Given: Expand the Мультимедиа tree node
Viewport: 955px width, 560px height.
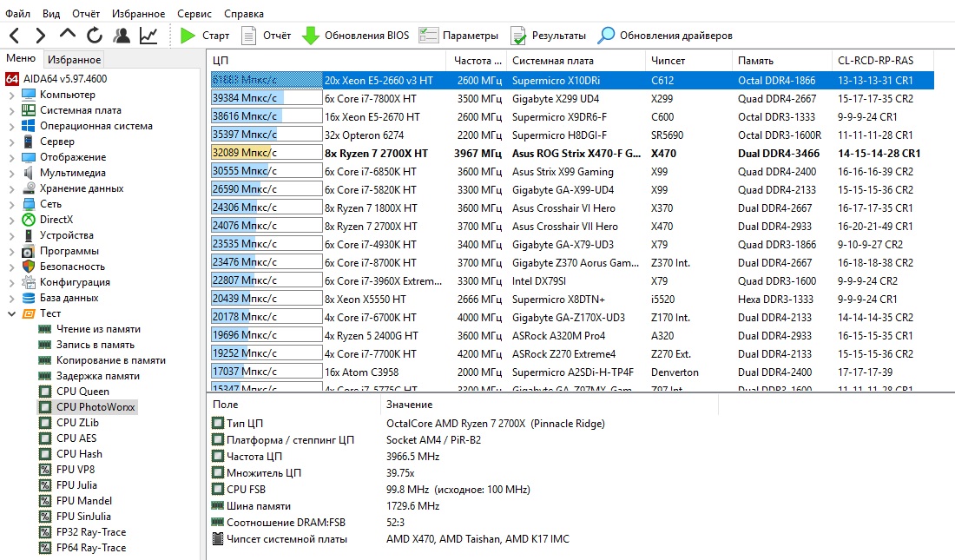Looking at the screenshot, I should pyautogui.click(x=11, y=173).
